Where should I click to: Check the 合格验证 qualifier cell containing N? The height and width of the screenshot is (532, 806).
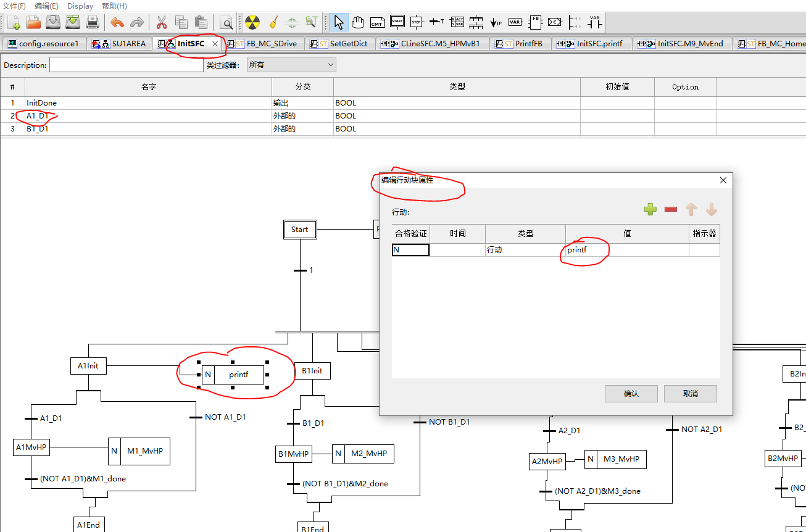point(410,249)
